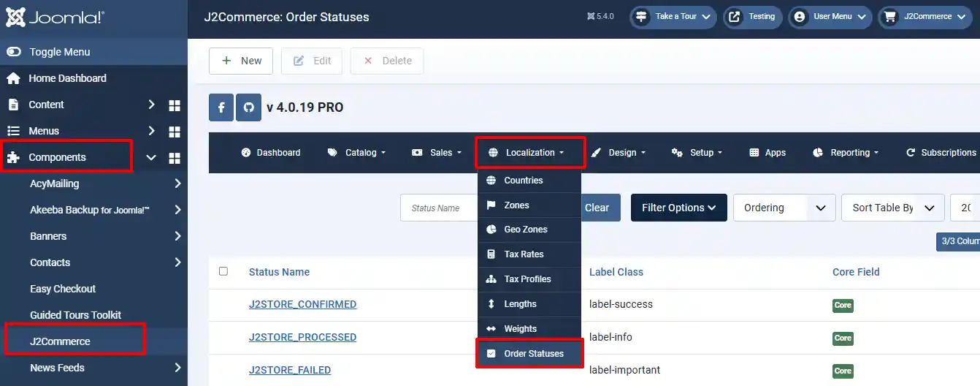Go to J2Commerce Dashboard tab
The height and width of the screenshot is (386, 980).
[271, 153]
